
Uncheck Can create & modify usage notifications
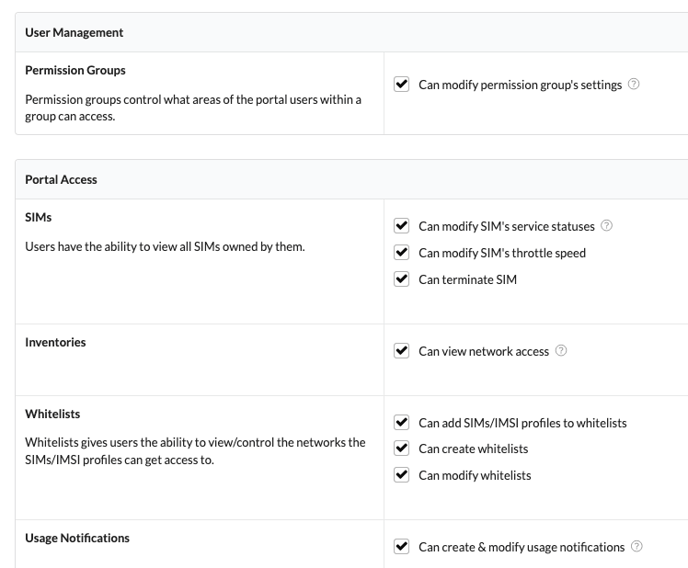point(402,547)
